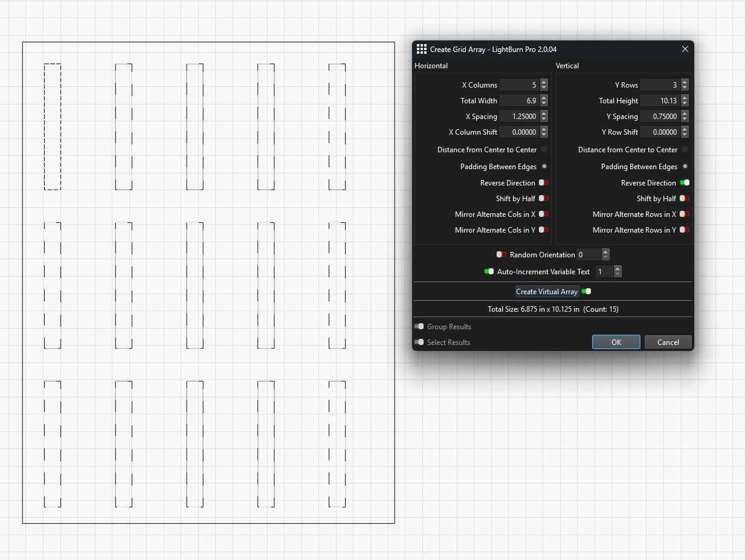This screenshot has height=560, width=745.
Task: Select horizontal Distance from Center to Center
Action: [544, 150]
